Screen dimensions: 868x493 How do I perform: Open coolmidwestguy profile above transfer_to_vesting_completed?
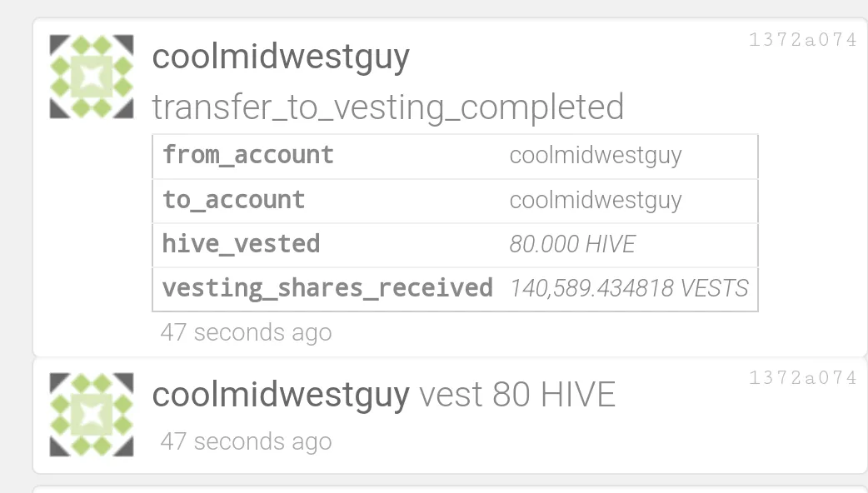click(x=281, y=58)
